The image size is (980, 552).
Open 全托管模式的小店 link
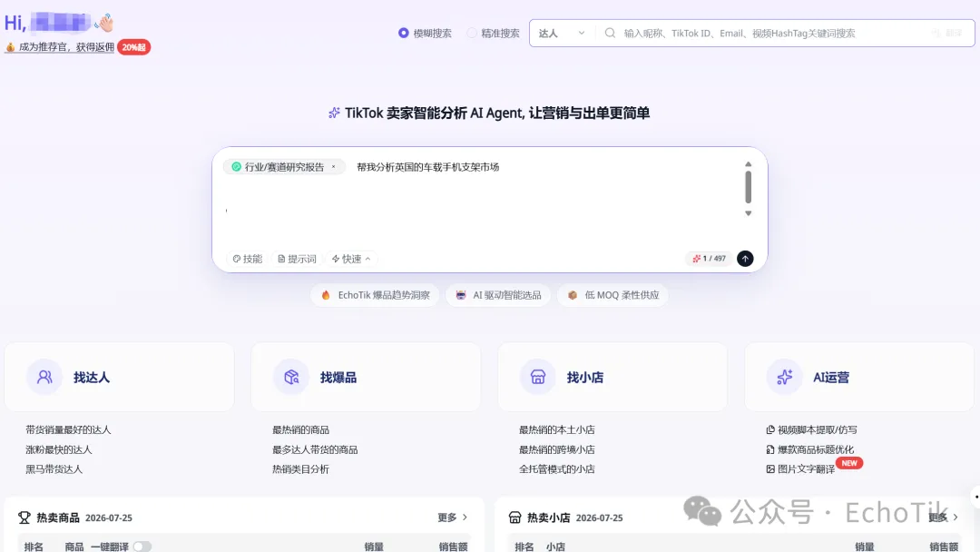pyautogui.click(x=557, y=468)
